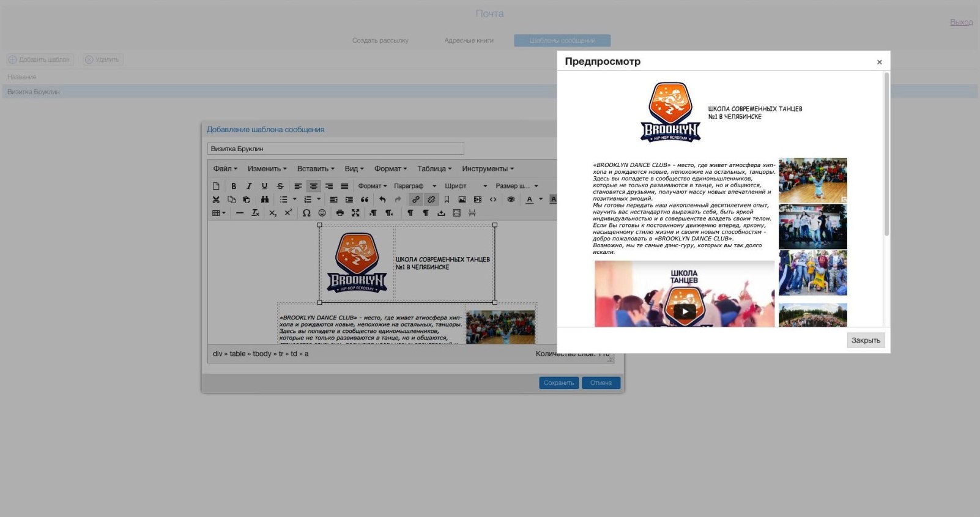Expand the Шрифт font dropdown
The image size is (980, 517).
click(x=466, y=186)
